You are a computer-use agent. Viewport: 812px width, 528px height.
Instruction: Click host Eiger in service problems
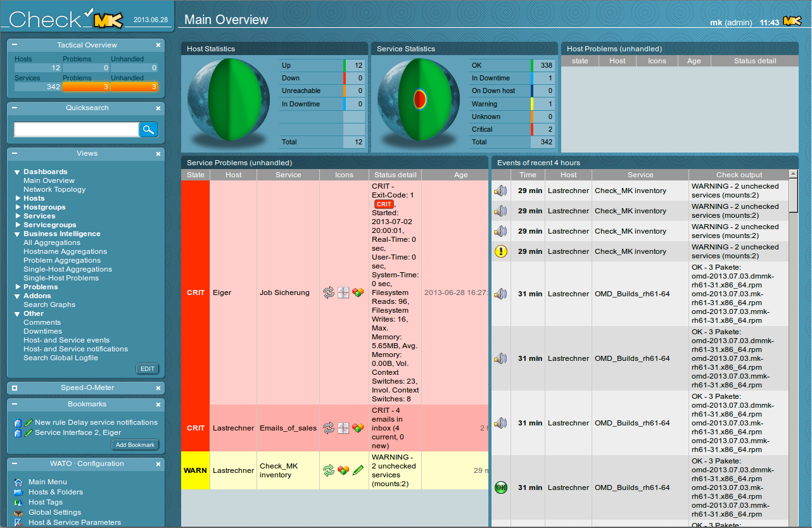(222, 292)
